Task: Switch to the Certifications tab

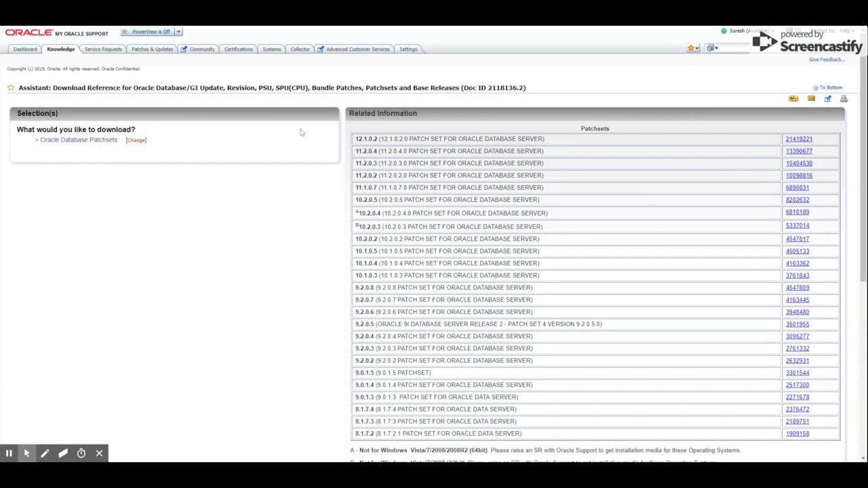Action: click(238, 49)
